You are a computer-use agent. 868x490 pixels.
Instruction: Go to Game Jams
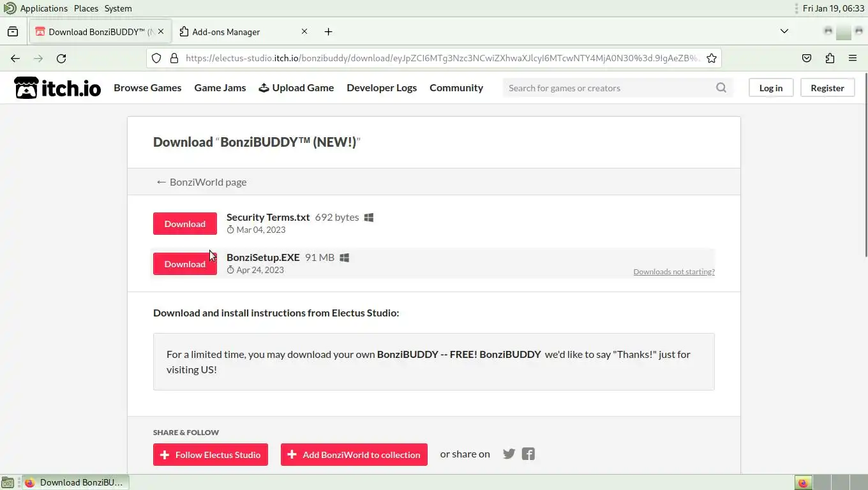tap(220, 88)
